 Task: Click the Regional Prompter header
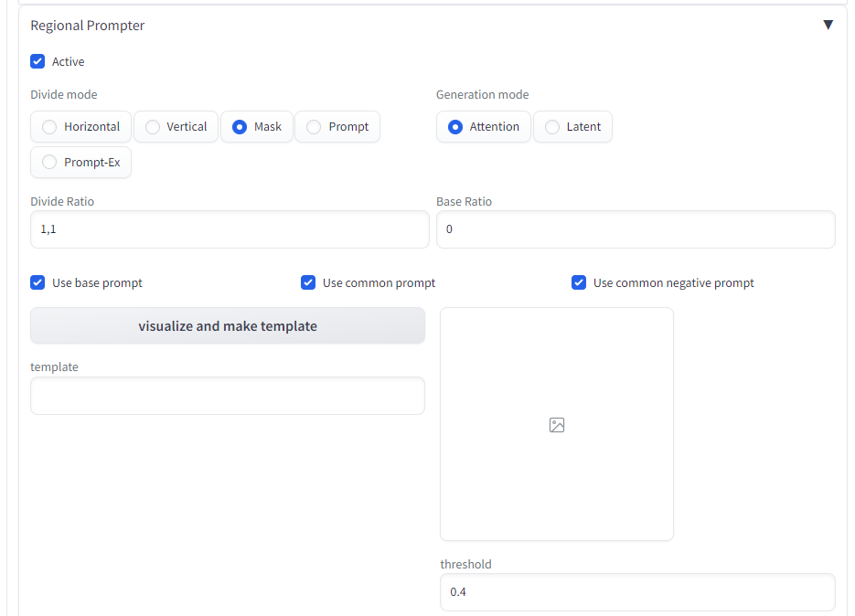87,25
